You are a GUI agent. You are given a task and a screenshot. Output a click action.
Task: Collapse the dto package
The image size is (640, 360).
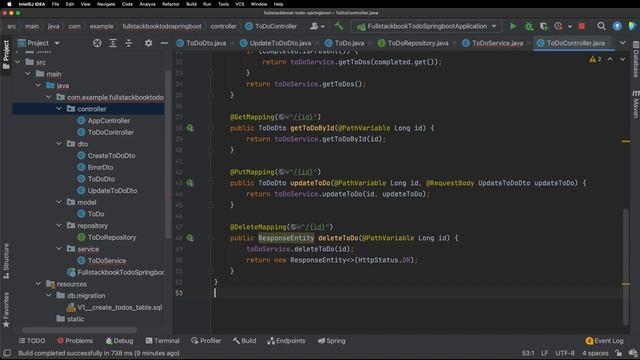point(59,144)
